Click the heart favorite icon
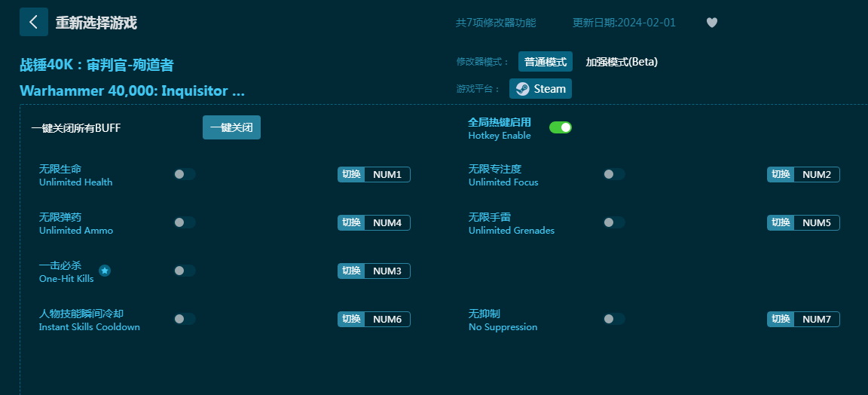The height and width of the screenshot is (395, 868). 712,23
